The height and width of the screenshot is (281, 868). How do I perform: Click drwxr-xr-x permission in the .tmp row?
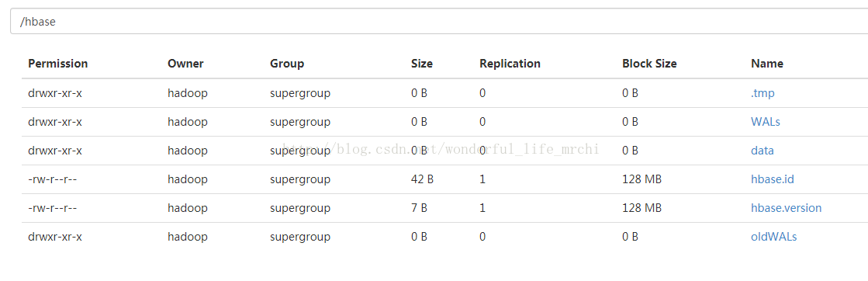(55, 93)
